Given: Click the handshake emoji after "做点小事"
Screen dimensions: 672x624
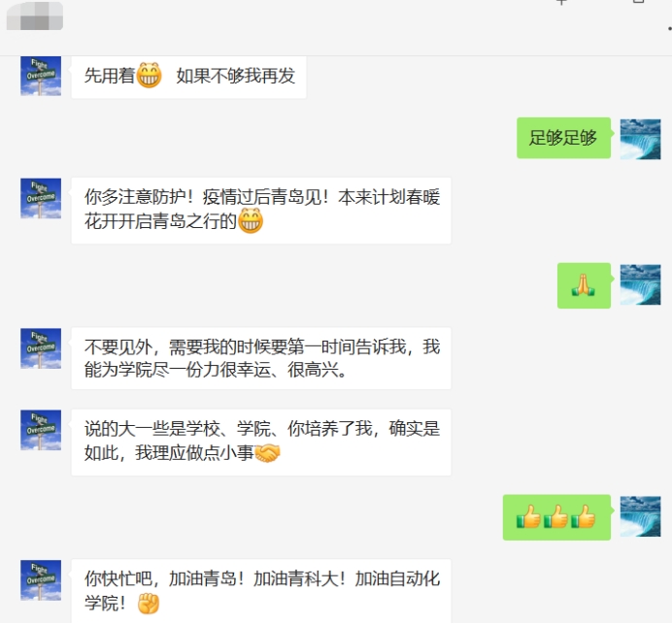Looking at the screenshot, I should tap(267, 453).
